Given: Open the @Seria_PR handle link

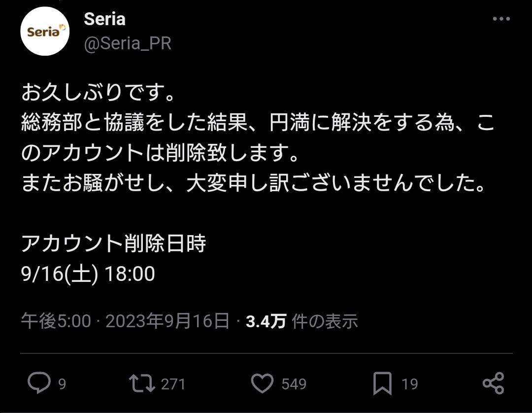Looking at the screenshot, I should click(128, 43).
